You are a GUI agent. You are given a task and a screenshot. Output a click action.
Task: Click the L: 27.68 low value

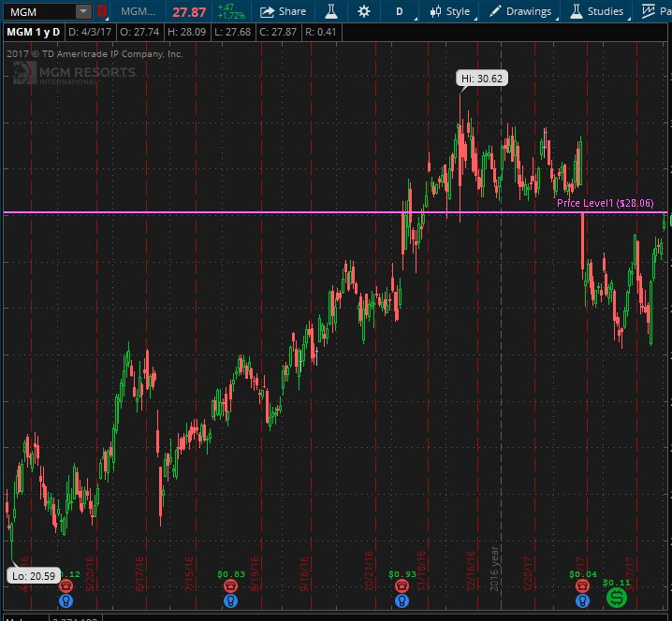pyautogui.click(x=233, y=32)
